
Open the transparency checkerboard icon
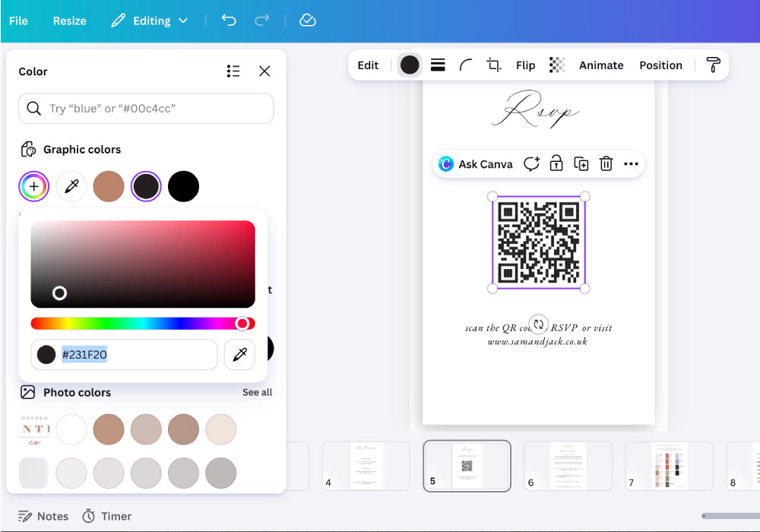[x=557, y=65]
